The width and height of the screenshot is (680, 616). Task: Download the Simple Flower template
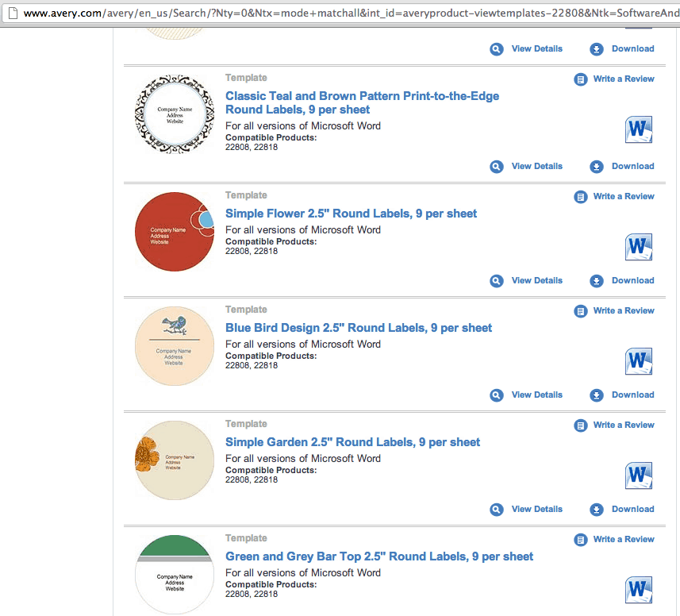tap(632, 281)
